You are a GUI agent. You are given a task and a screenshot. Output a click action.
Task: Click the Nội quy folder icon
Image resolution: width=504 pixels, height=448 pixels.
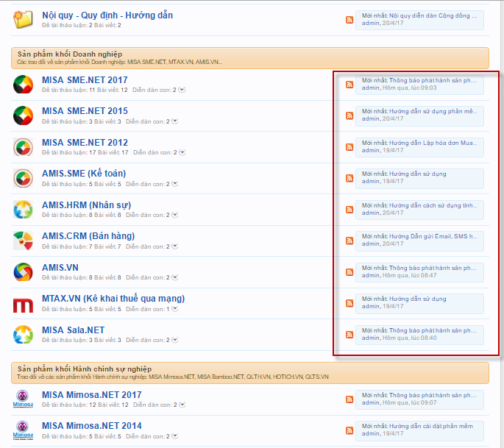pos(23,20)
